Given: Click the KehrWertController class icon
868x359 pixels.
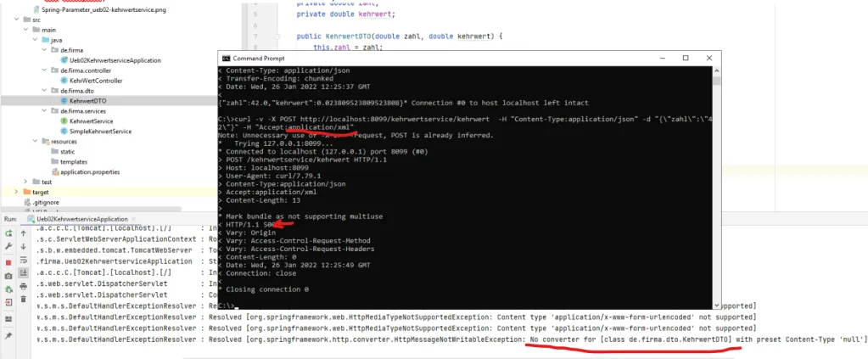Looking at the screenshot, I should coord(64,81).
